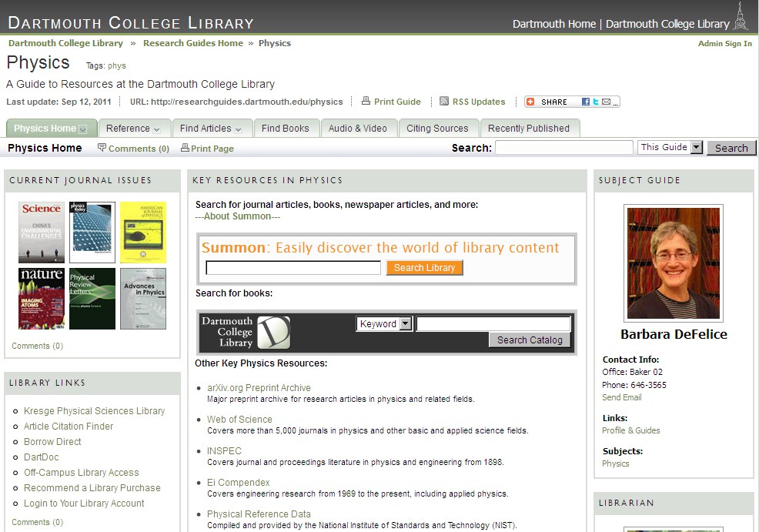Open Recommend a Library Purchase link

click(x=92, y=488)
